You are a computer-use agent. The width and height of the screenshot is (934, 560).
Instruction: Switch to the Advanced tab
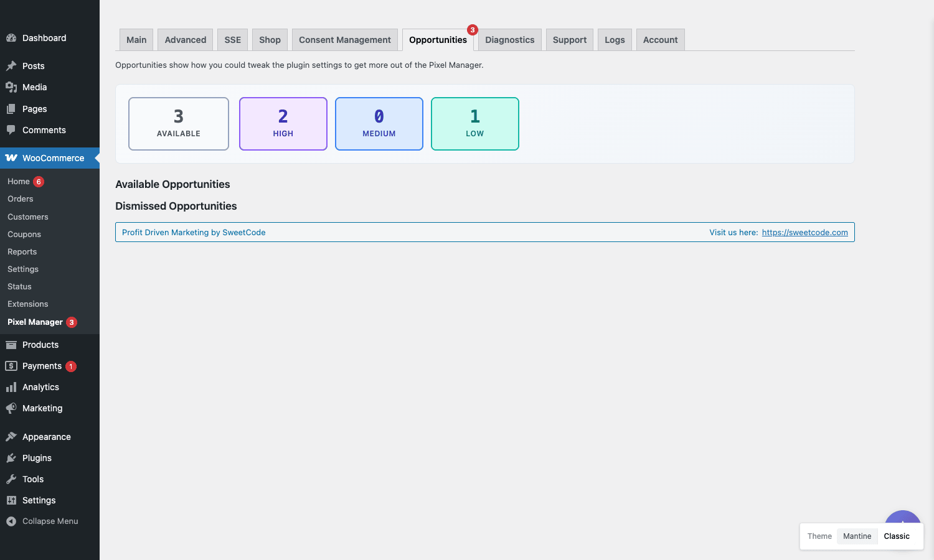tap(186, 40)
